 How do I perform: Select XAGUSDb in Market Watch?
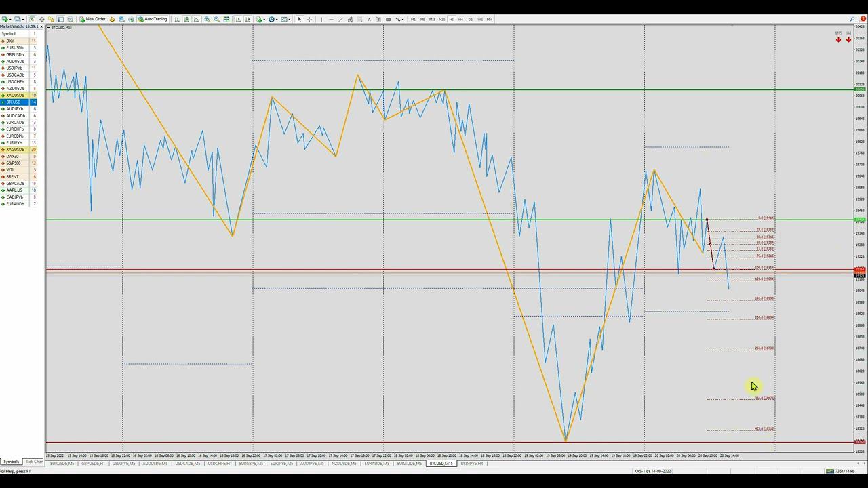coord(19,149)
